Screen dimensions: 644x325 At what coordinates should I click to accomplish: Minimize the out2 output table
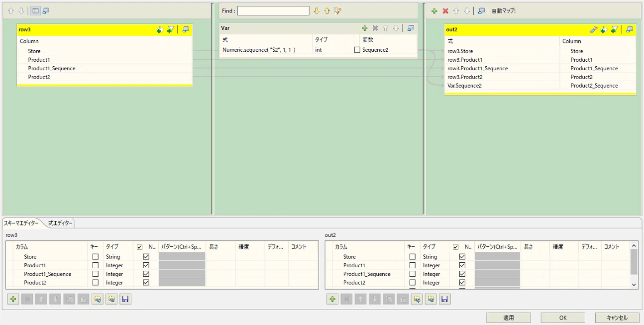tap(630, 30)
